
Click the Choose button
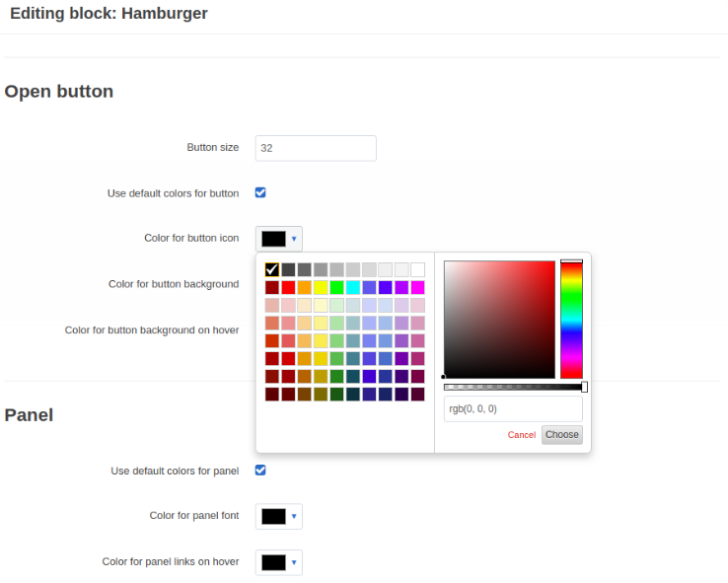pos(562,435)
